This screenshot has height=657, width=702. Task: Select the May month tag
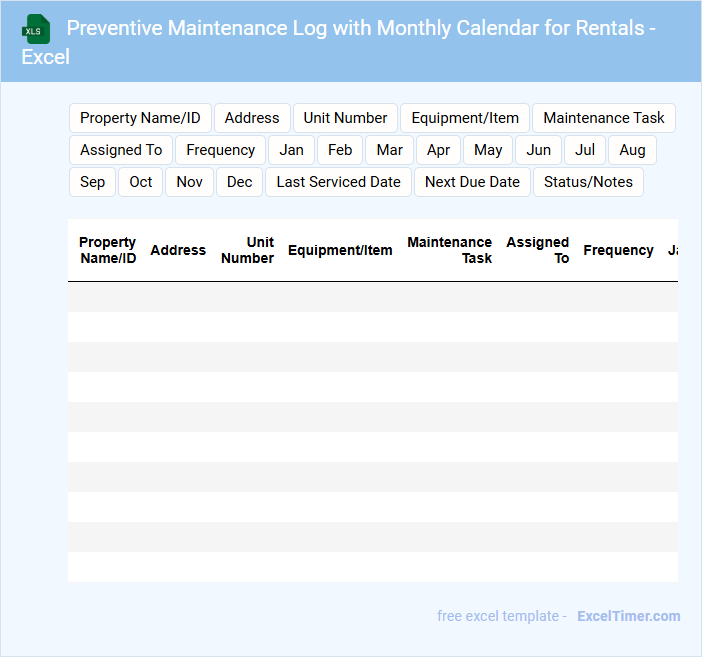[488, 150]
